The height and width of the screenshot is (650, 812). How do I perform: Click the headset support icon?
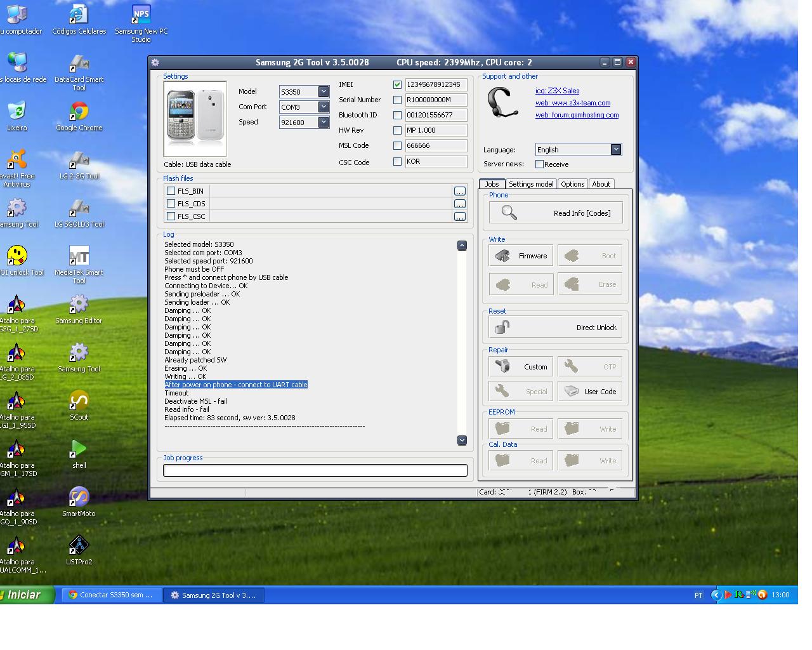point(502,102)
